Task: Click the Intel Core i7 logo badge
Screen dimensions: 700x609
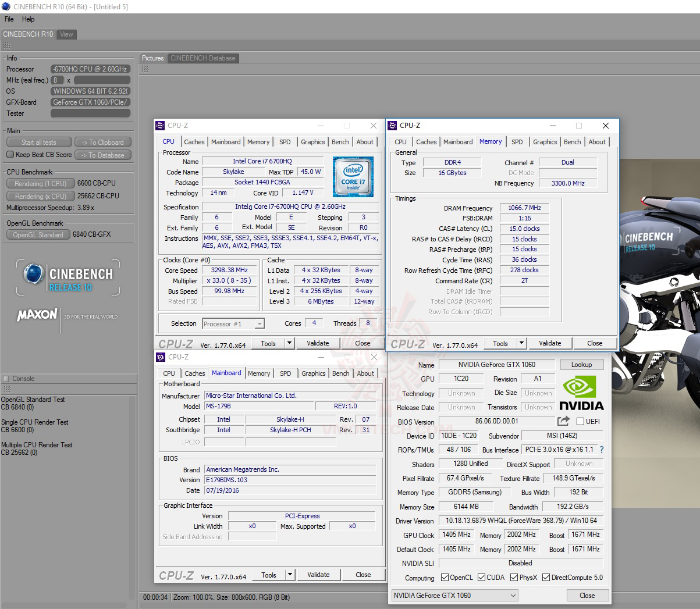Action: click(353, 176)
